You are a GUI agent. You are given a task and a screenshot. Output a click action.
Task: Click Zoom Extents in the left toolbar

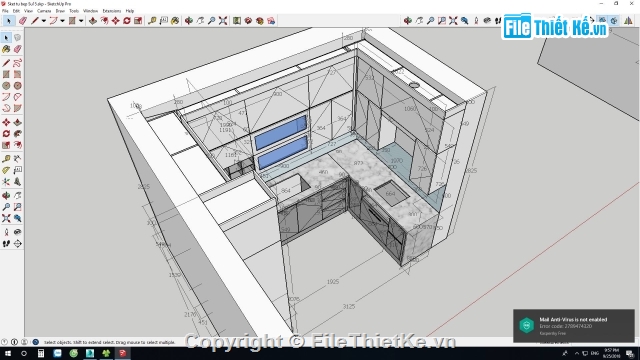click(6, 218)
